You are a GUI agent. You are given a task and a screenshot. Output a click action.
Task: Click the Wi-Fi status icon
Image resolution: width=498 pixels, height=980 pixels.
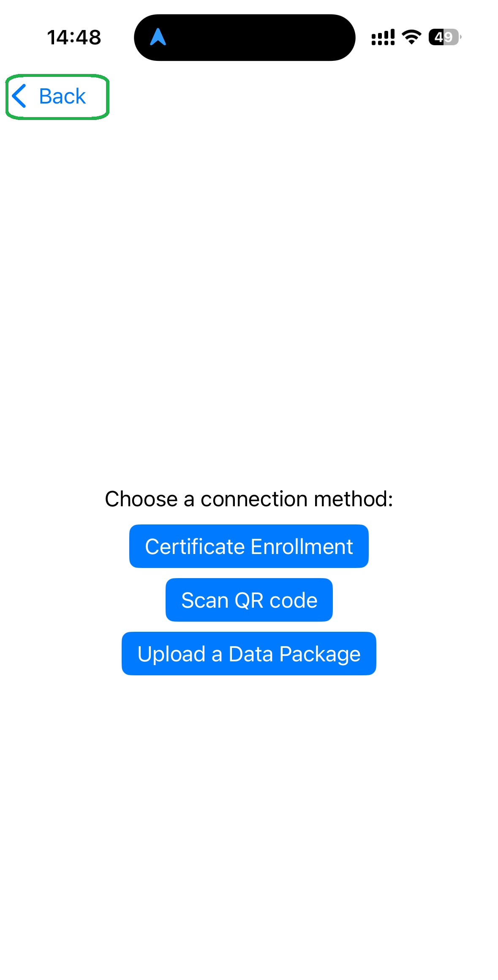[411, 37]
